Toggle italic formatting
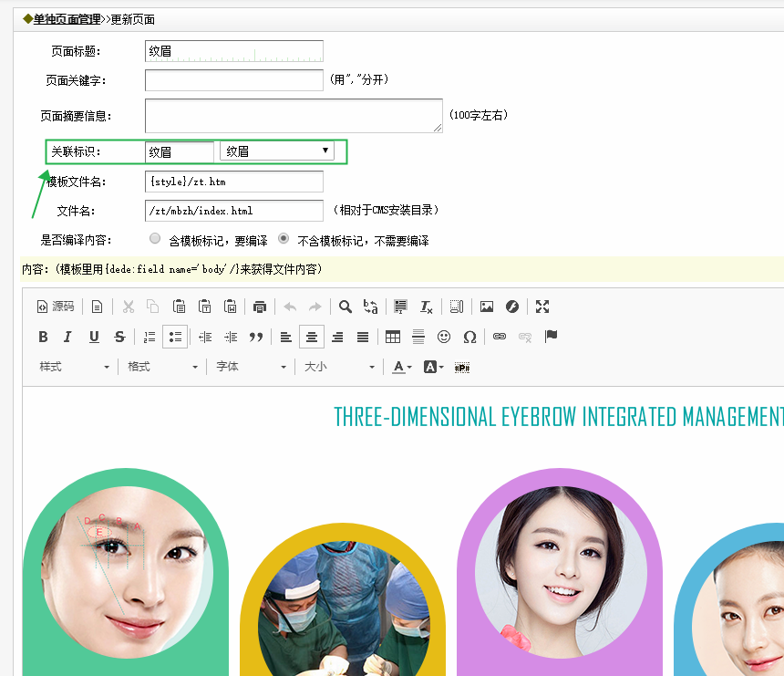 68,337
